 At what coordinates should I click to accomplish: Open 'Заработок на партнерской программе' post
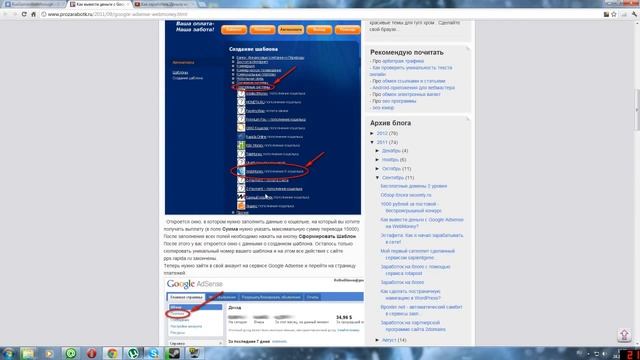413,326
